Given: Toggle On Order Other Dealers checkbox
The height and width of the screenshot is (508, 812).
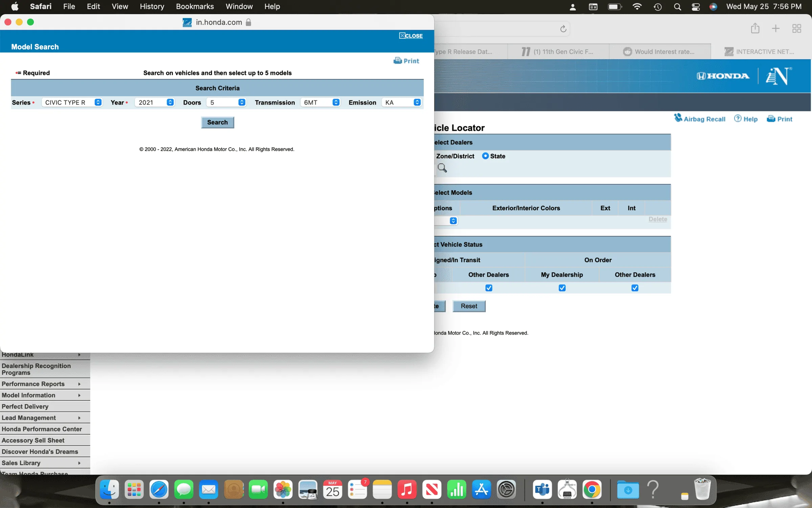Looking at the screenshot, I should [x=635, y=288].
